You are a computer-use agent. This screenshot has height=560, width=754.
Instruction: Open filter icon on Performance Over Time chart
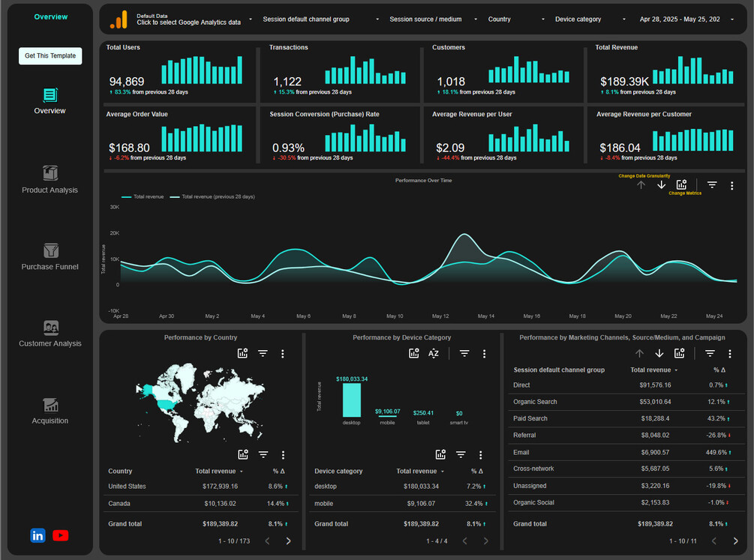[x=712, y=185]
